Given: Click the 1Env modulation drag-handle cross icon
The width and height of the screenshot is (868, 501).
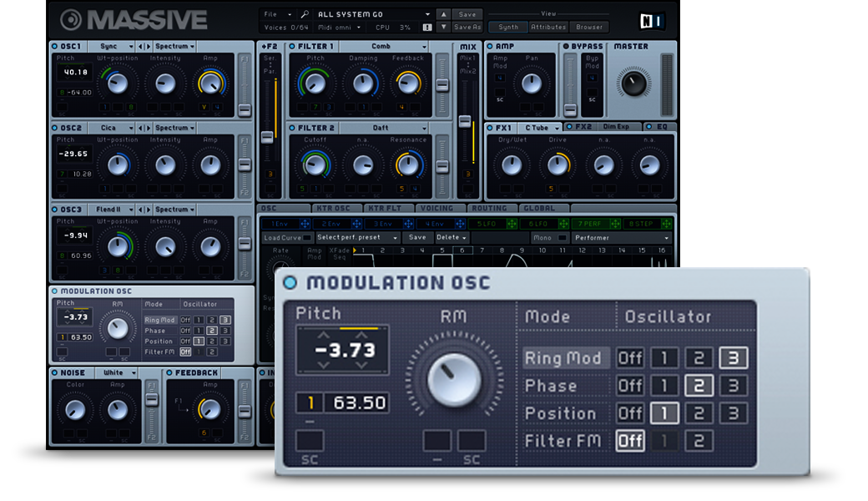Looking at the screenshot, I should [305, 224].
